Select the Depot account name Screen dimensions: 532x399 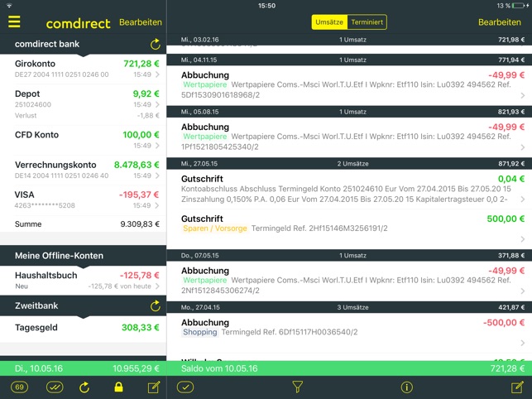click(x=27, y=94)
